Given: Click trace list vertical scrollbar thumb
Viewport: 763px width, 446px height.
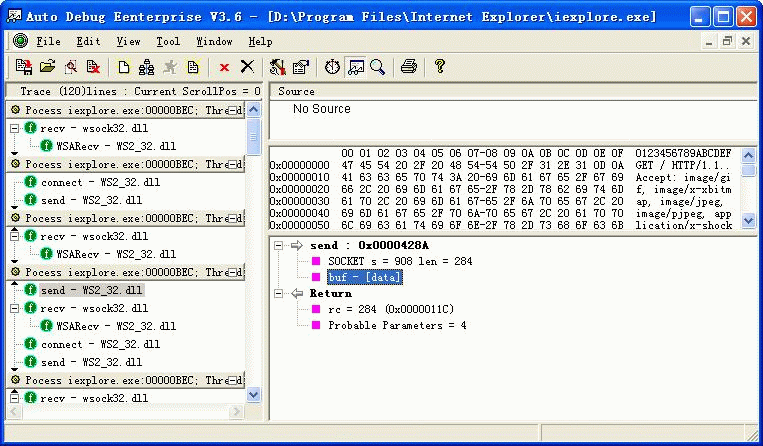Looking at the screenshot, I should coord(253,137).
